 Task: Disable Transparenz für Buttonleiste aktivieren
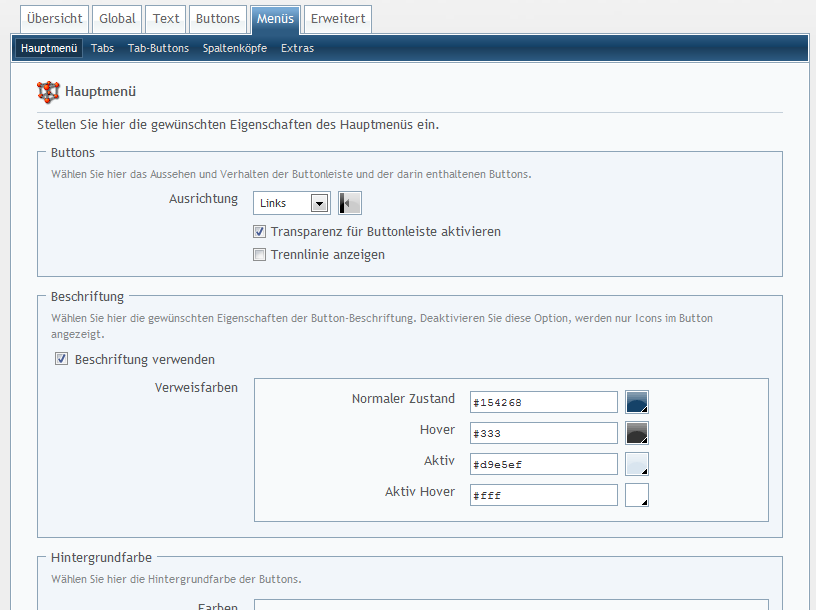click(260, 231)
